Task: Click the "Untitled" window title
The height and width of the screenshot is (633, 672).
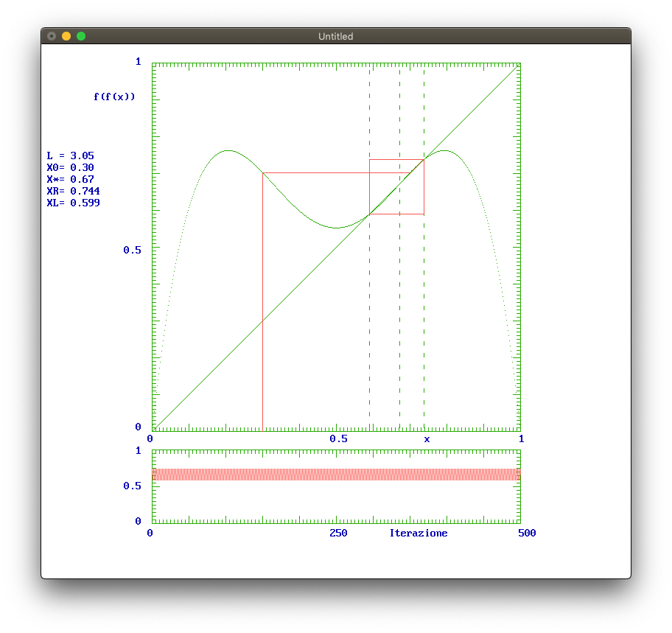Action: [335, 36]
